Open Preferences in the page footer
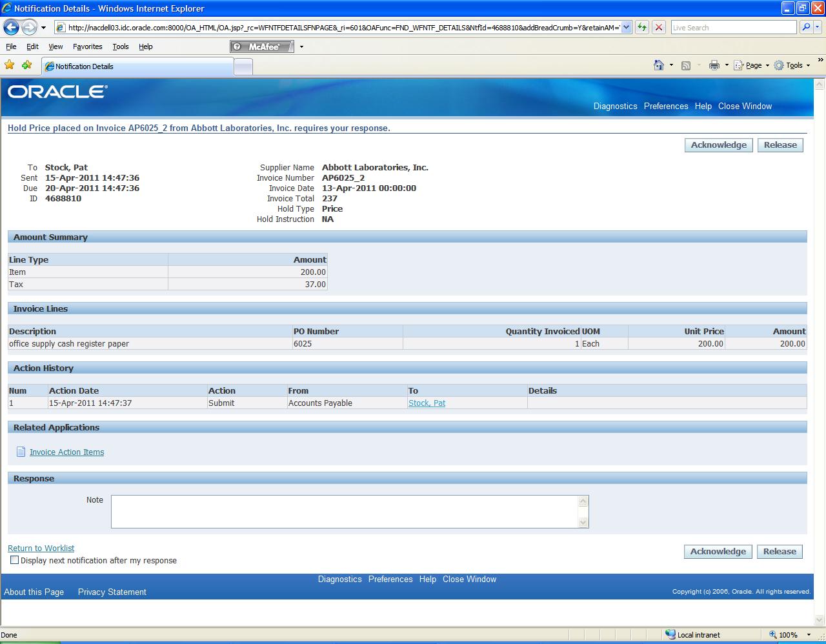Screen dimensions: 826x644 tap(390, 579)
